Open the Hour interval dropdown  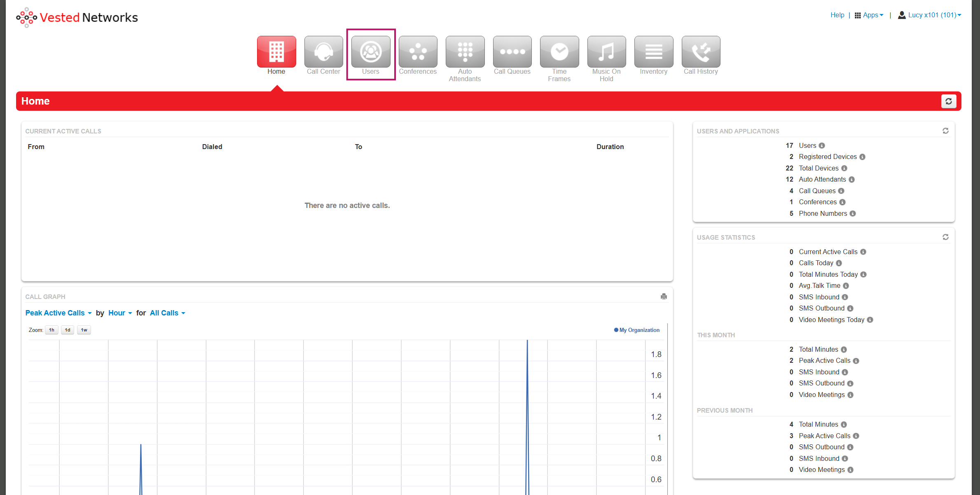(120, 313)
